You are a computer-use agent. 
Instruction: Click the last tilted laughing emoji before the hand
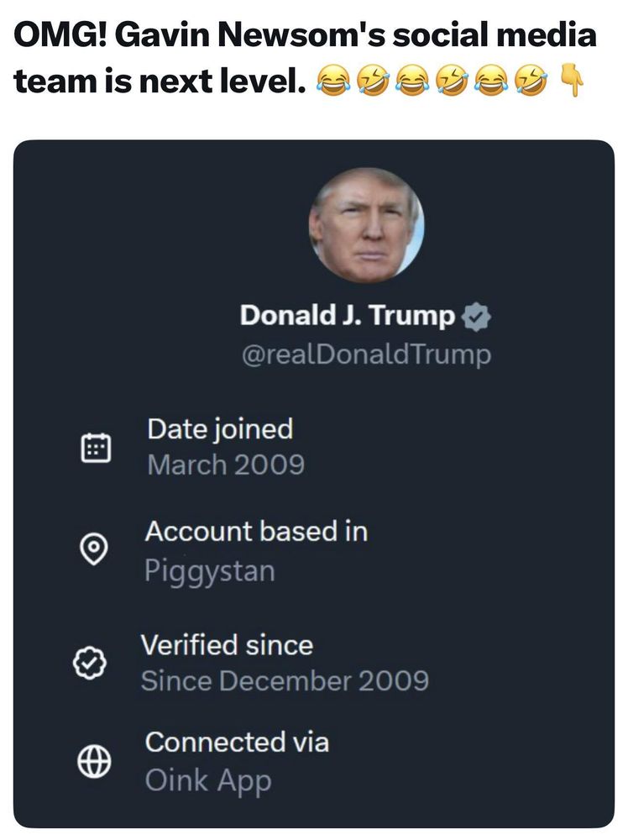pyautogui.click(x=531, y=82)
